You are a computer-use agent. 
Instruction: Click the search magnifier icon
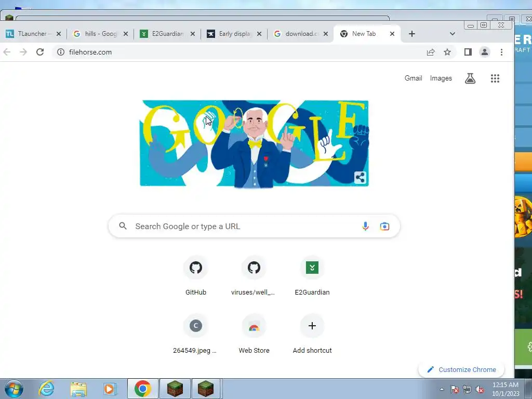(123, 226)
